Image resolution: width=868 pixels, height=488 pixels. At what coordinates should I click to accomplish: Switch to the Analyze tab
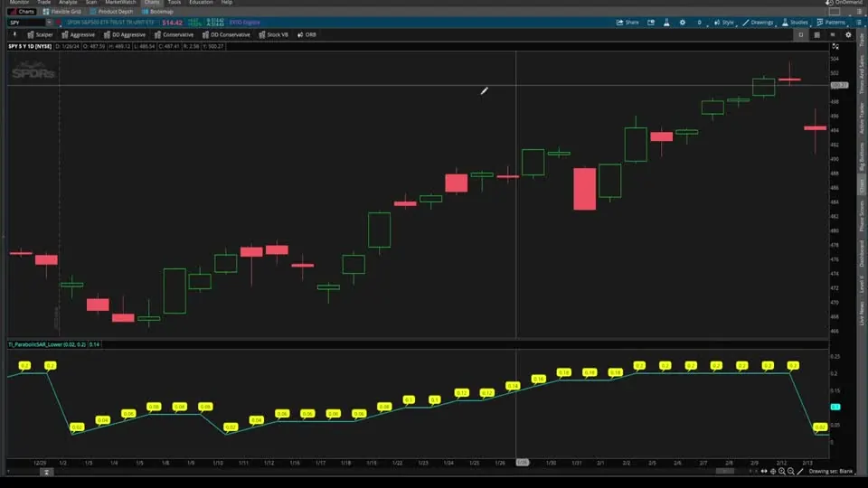68,2
